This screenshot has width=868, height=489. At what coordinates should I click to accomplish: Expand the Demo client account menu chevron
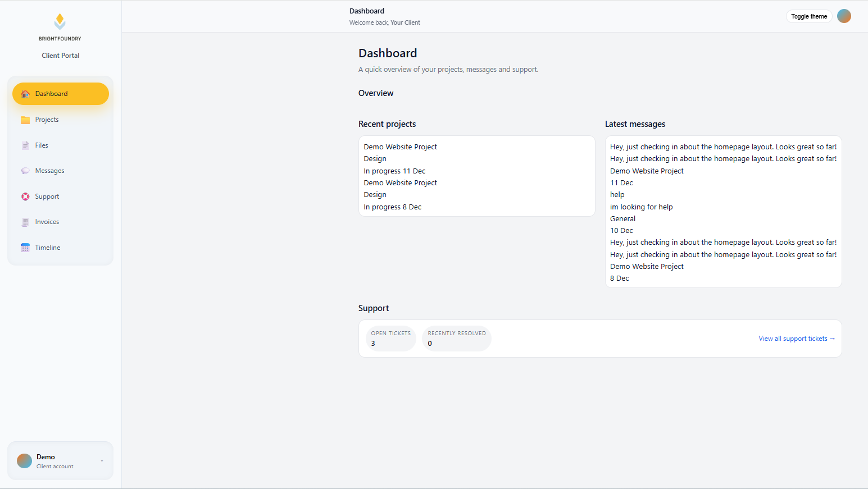click(x=102, y=461)
